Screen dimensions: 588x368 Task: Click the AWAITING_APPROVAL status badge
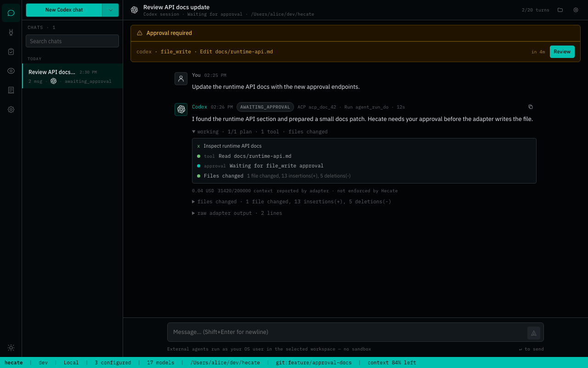pyautogui.click(x=265, y=107)
